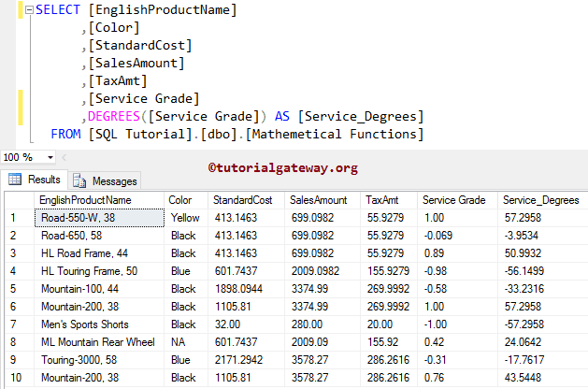
Task: Select the TaxAmt column header
Action: 389,200
